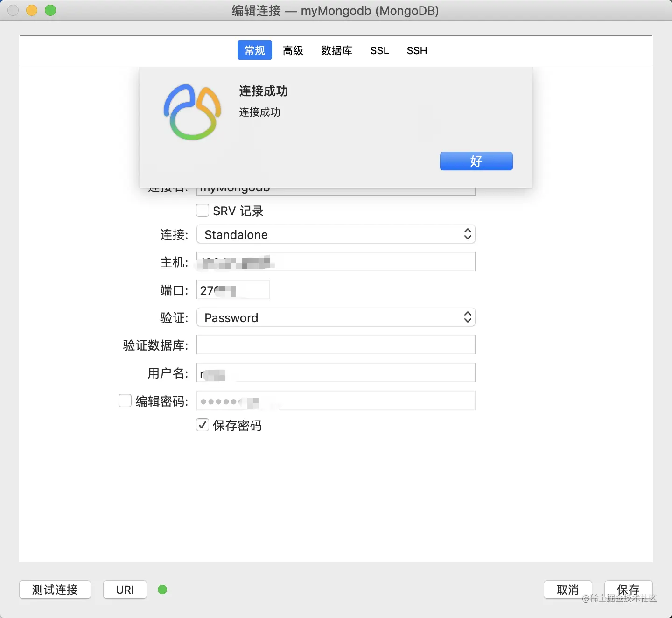Click the 主机 host input field

point(336,261)
